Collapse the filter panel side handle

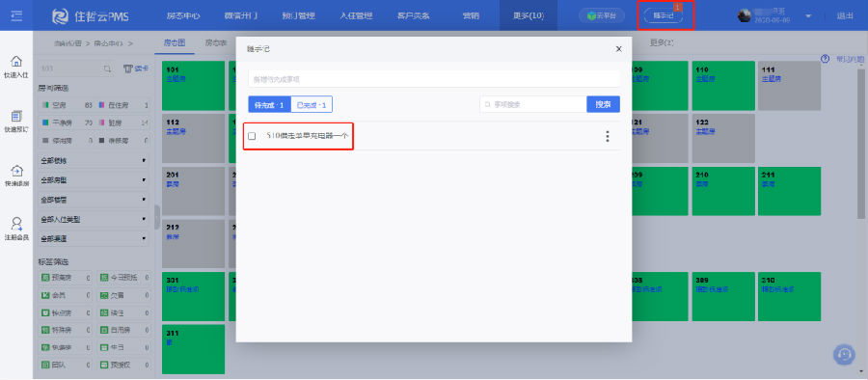157,217
